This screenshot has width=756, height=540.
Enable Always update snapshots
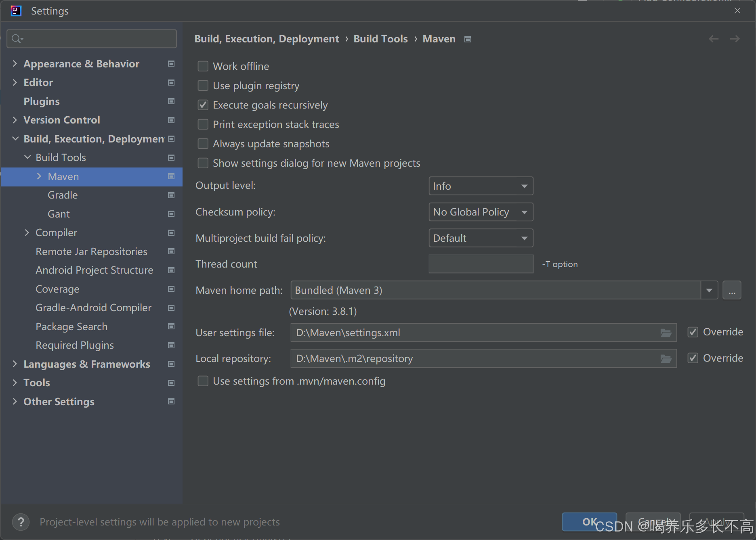coord(203,144)
